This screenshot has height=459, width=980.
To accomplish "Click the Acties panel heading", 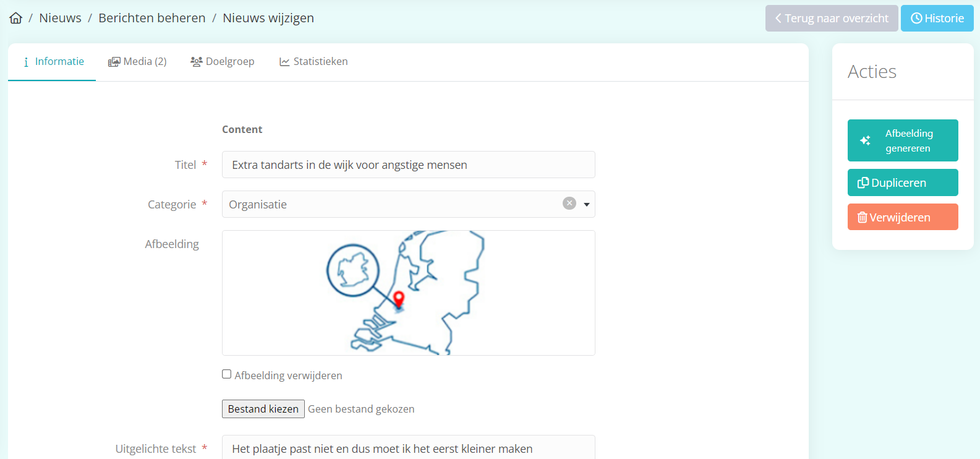I will 872,72.
